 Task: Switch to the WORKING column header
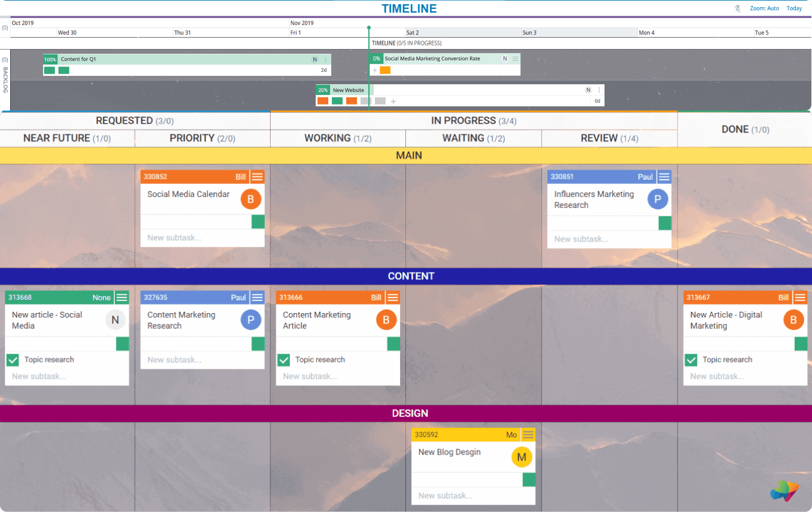pos(338,138)
